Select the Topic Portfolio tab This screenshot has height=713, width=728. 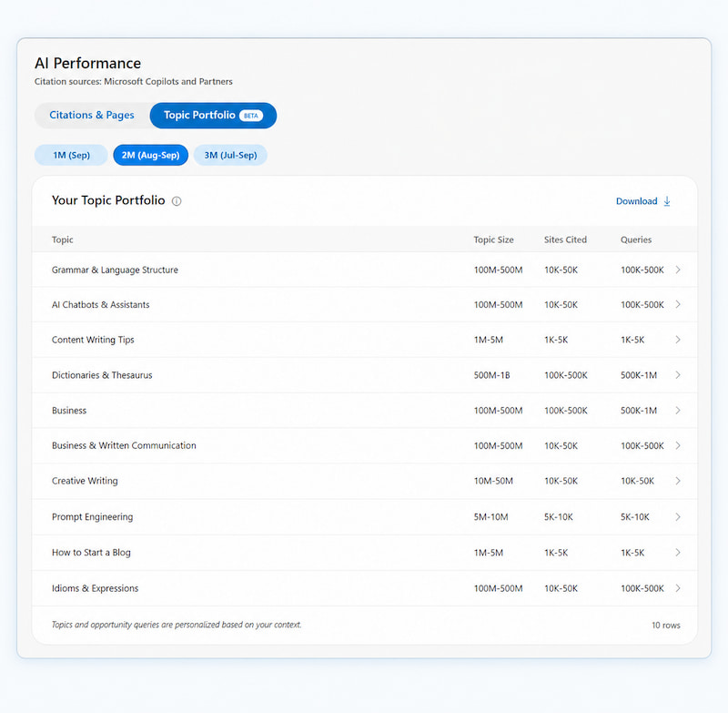(x=213, y=116)
